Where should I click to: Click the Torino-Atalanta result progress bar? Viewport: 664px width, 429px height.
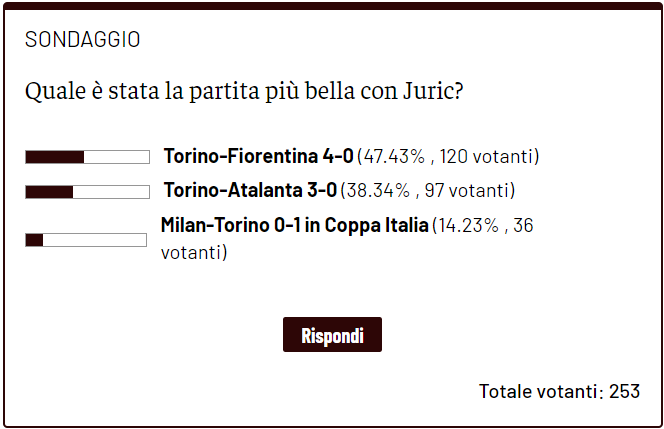87,191
